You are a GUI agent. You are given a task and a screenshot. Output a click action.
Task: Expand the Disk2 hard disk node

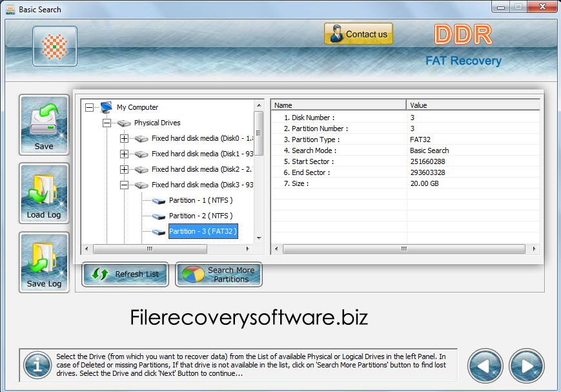point(124,169)
